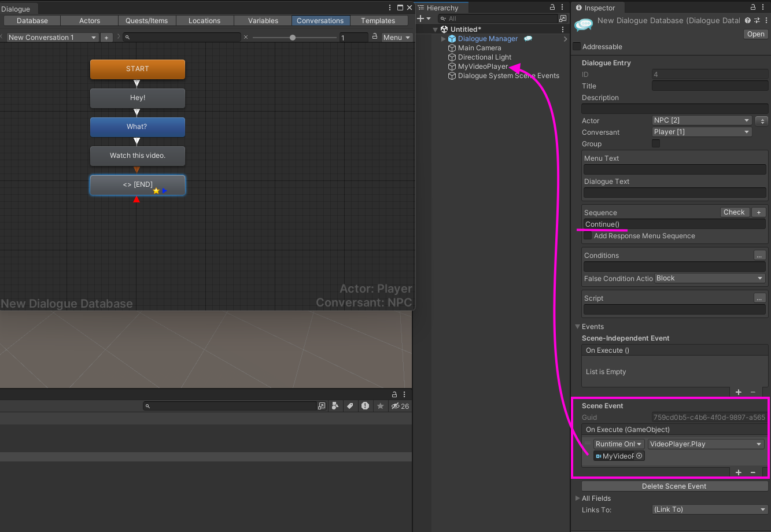Check the Group checkbox
Image resolution: width=771 pixels, height=532 pixels.
point(656,143)
